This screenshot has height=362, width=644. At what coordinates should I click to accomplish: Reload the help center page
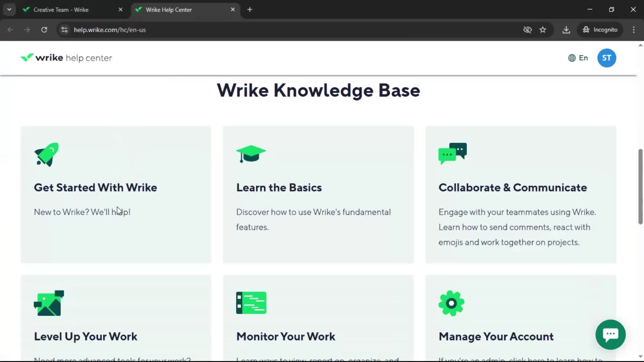(44, 30)
